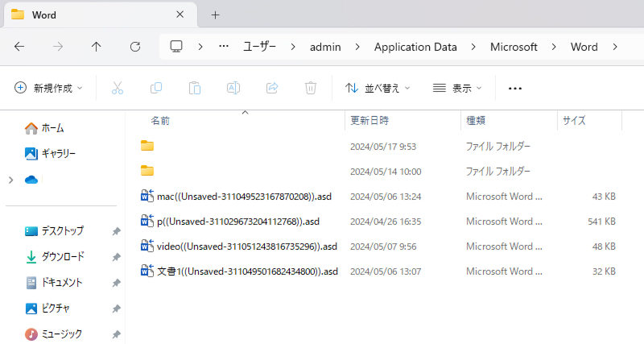644x344 pixels.
Task: Click the Delete trash can icon
Action: tap(311, 88)
